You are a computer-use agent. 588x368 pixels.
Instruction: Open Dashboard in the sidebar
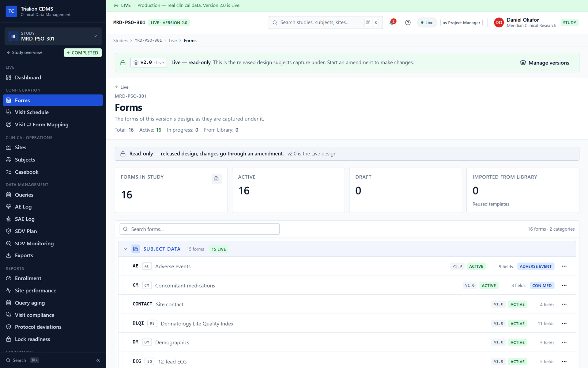53,78
